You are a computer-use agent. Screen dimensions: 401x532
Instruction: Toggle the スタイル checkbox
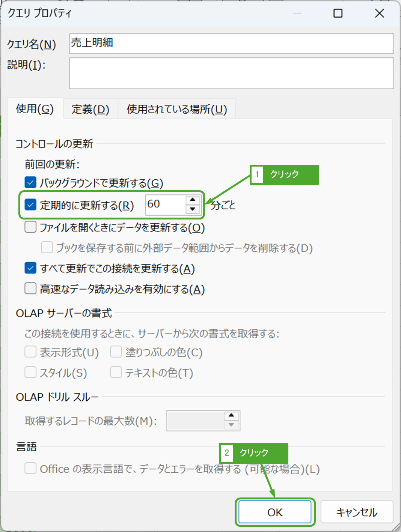(x=30, y=372)
